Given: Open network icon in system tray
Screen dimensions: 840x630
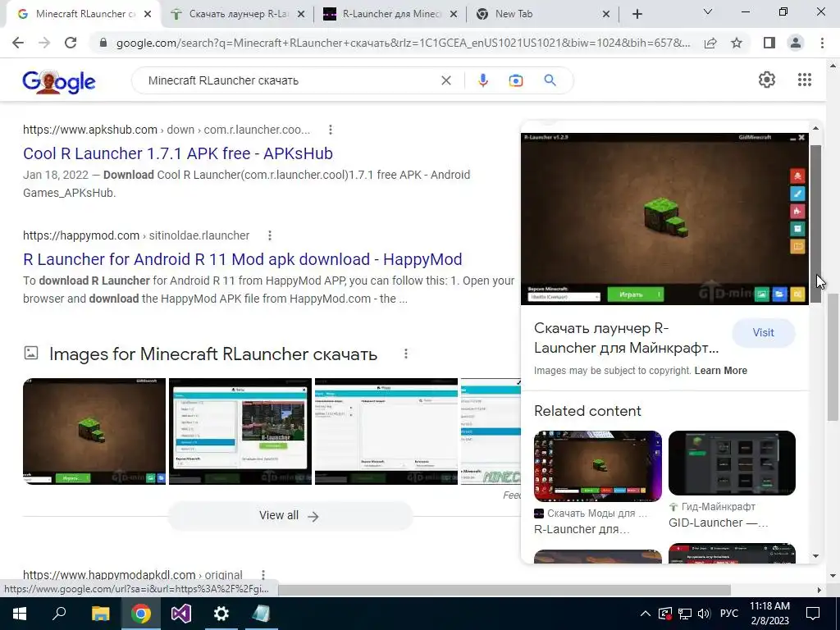Looking at the screenshot, I should coord(685,614).
